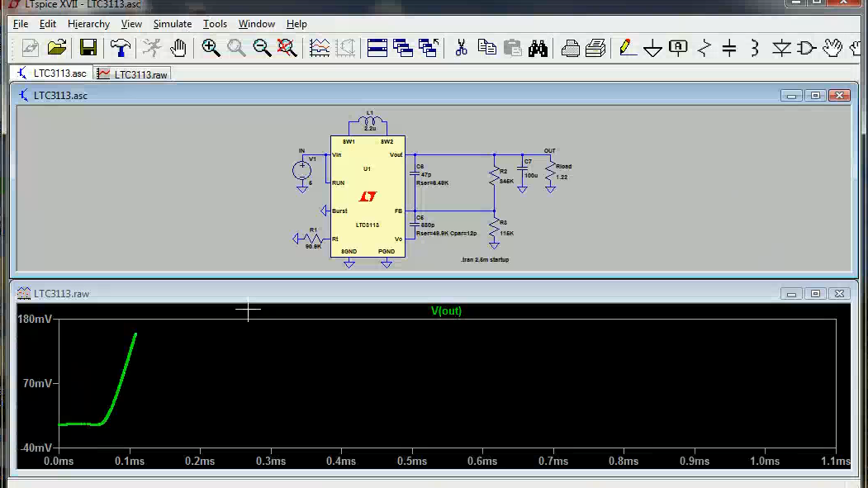Create a new schematic from the toolbar

point(31,48)
